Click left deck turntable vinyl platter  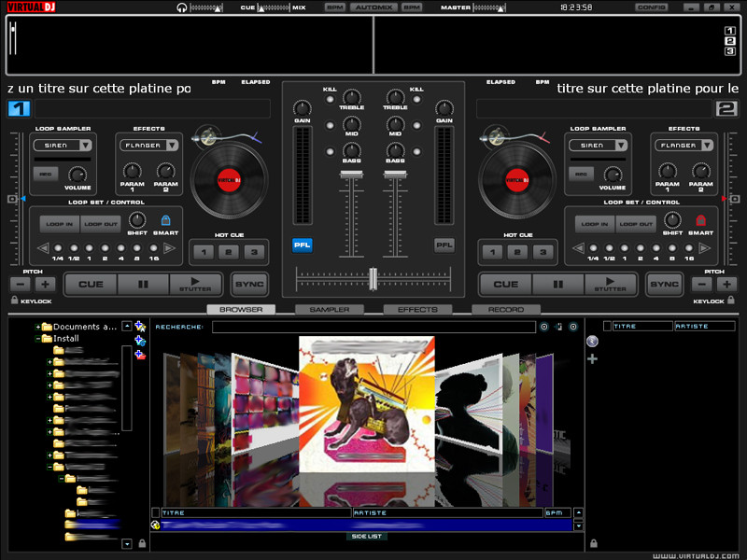tap(229, 180)
